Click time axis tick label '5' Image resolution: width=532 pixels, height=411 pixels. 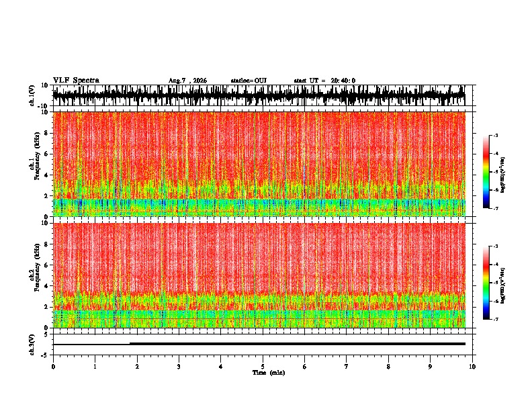pos(263,367)
